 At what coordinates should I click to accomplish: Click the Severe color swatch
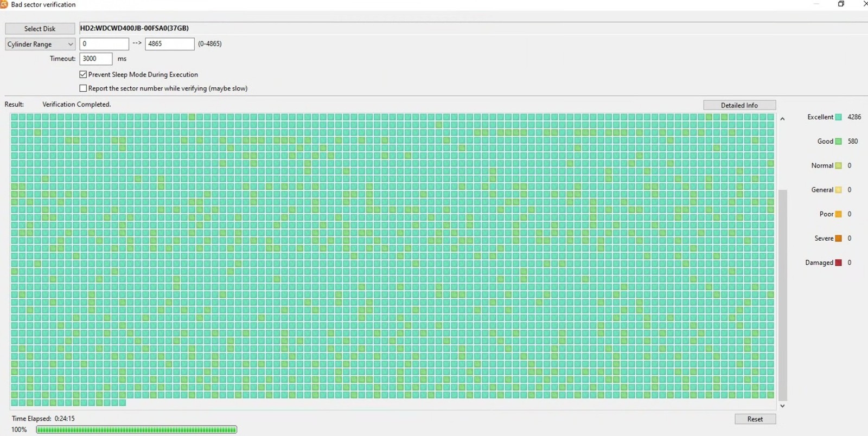[x=839, y=239]
